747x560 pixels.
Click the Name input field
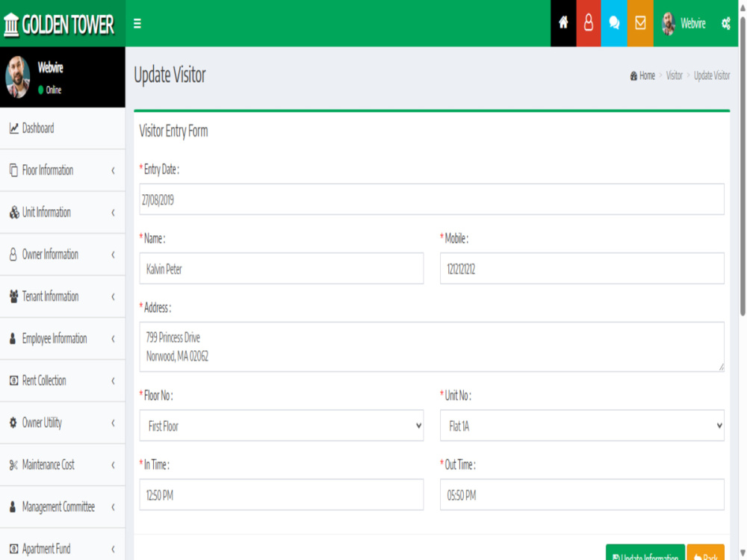point(281,269)
